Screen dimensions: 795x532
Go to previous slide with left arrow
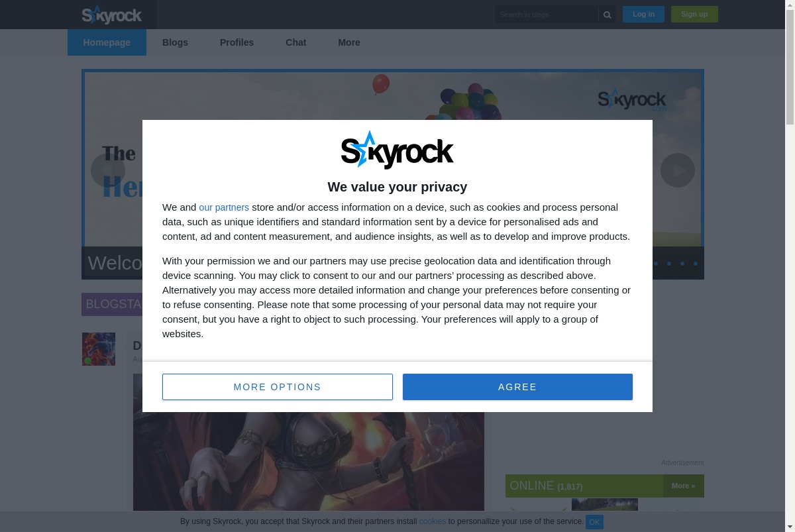[x=107, y=170]
